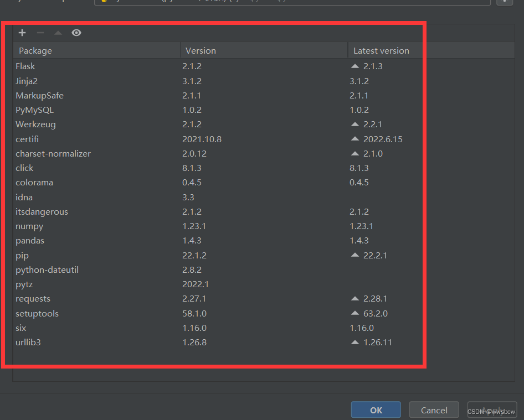Click version 3.1.2 in Jinja2 Latest version column
Viewport: 524px width, 420px height.
359,81
